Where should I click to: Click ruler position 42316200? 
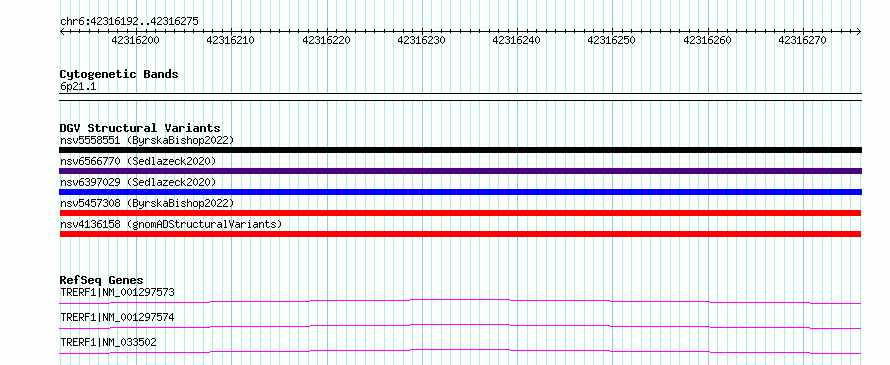pos(135,40)
